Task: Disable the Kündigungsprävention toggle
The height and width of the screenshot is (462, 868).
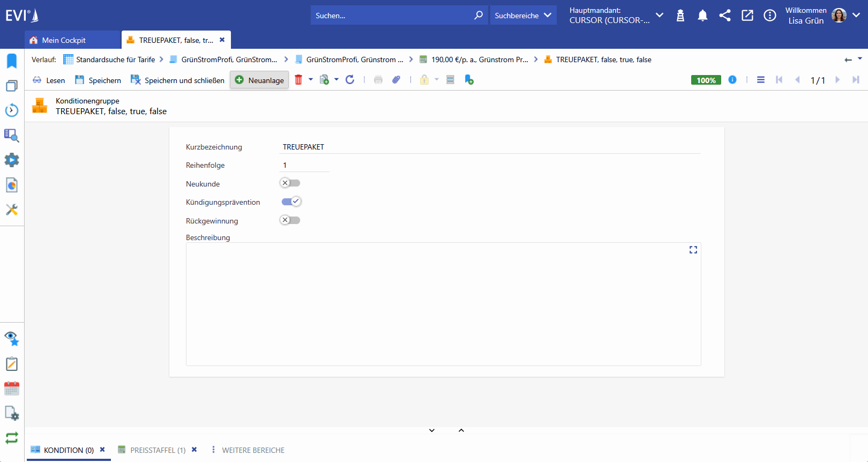Action: coord(291,202)
